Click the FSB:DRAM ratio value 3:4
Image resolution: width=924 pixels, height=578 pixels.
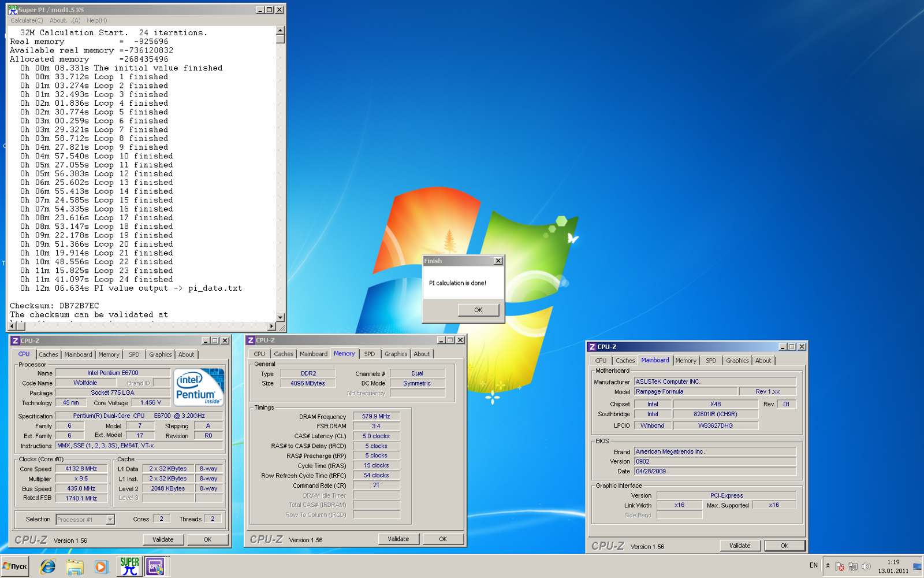[x=376, y=426]
